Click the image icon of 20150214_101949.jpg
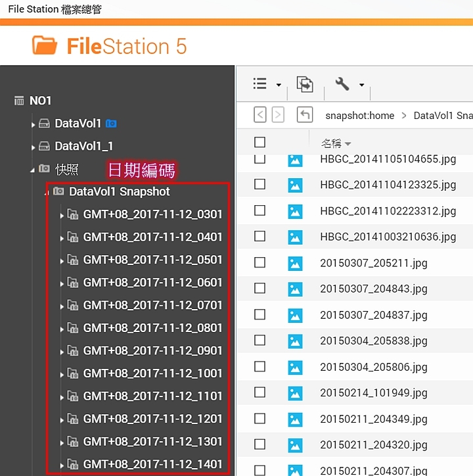This screenshot has height=476, width=473. point(295,393)
